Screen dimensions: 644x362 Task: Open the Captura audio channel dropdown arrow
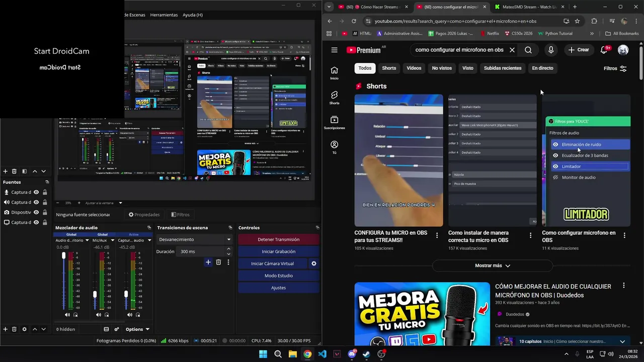pyautogui.click(x=149, y=240)
